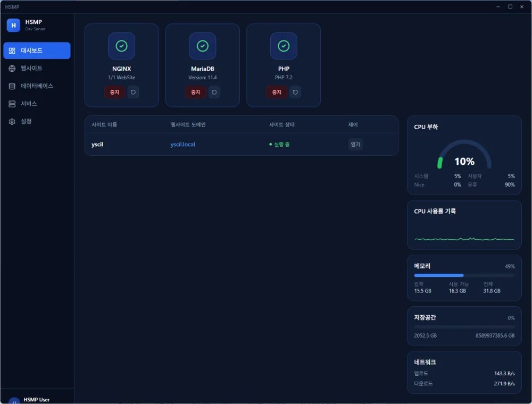Image resolution: width=532 pixels, height=404 pixels.
Task: Click the HSMP User avatar
Action: coord(14,401)
